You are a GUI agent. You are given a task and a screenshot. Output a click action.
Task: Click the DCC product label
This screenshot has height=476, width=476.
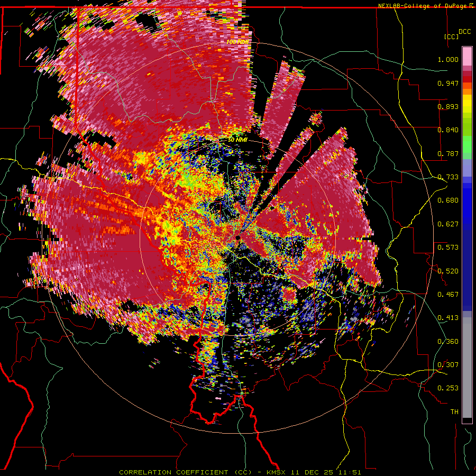pyautogui.click(x=464, y=32)
